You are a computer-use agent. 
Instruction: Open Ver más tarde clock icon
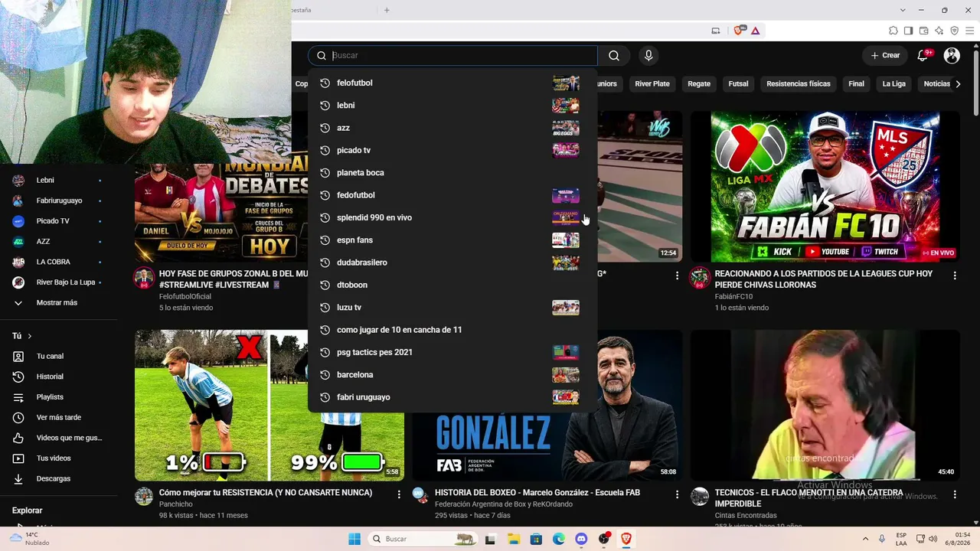[x=18, y=417]
